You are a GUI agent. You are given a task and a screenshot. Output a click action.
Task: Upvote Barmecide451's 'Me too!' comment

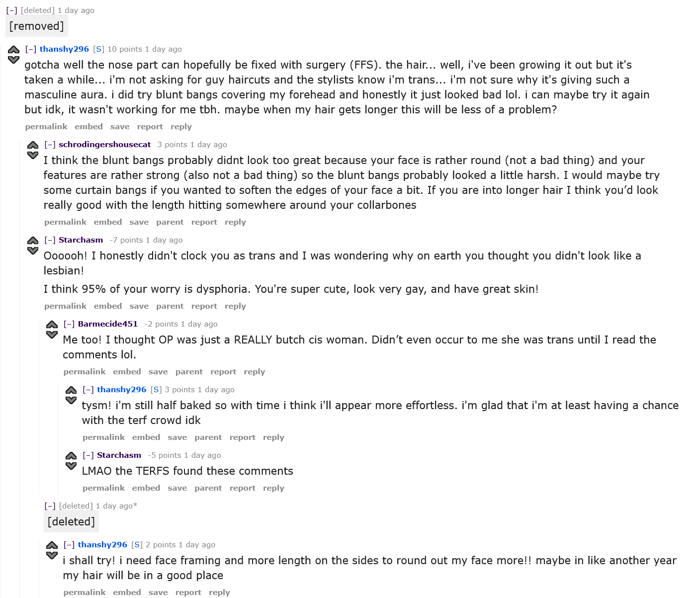[52, 325]
